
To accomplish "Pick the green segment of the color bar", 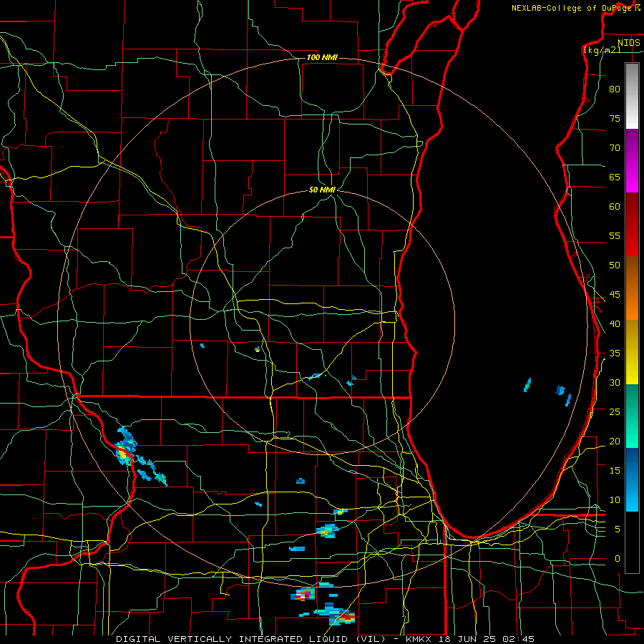I will tap(632, 416).
